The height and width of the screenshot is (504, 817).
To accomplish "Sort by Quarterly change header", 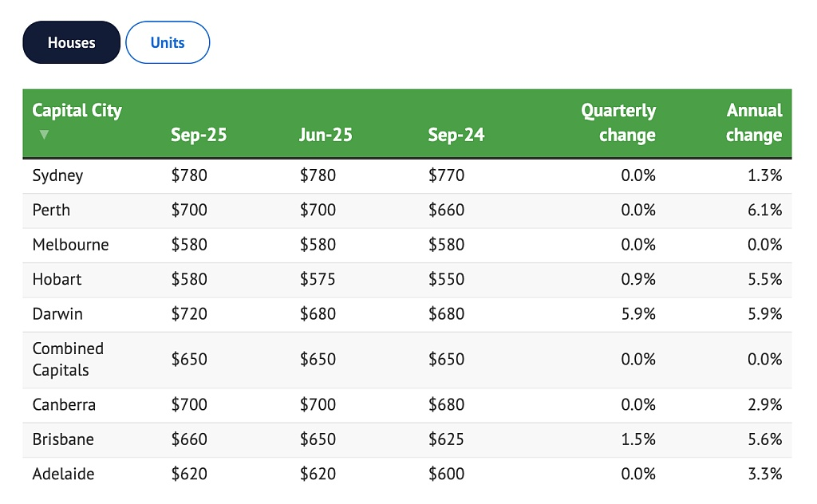I will tap(618, 123).
